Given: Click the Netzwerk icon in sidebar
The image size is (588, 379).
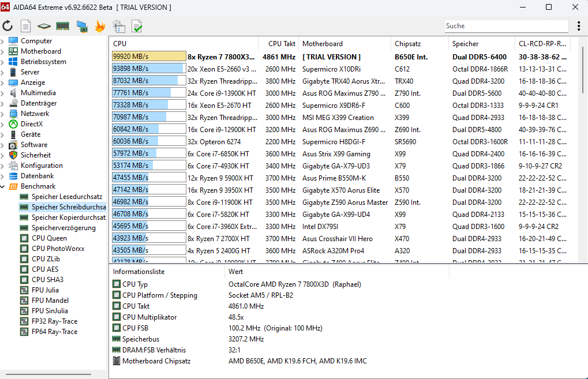Looking at the screenshot, I should tap(13, 113).
